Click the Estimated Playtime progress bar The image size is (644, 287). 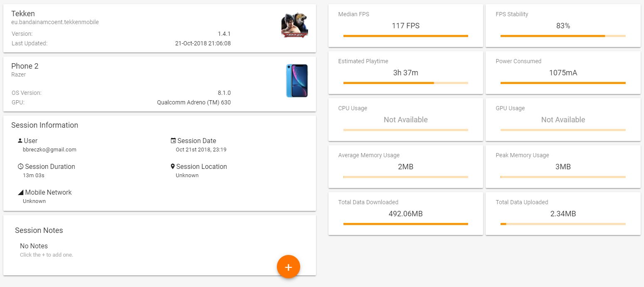pos(405,83)
